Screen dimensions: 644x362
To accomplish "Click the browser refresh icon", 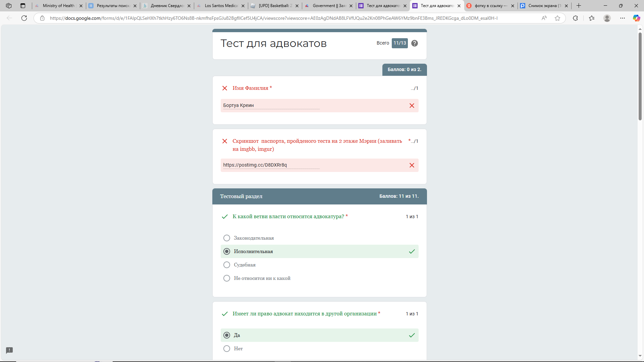I will (x=24, y=18).
